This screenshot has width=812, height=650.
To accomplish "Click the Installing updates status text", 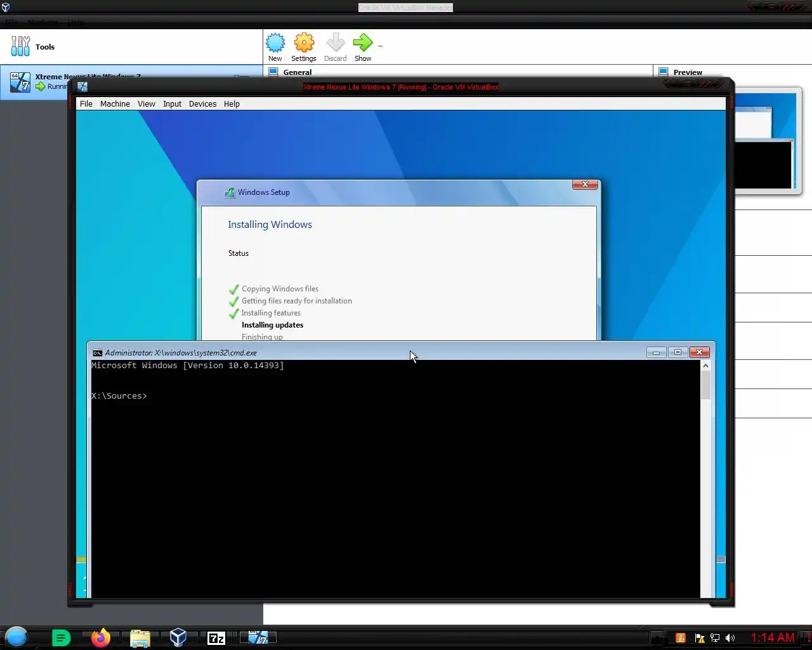I will (x=272, y=325).
